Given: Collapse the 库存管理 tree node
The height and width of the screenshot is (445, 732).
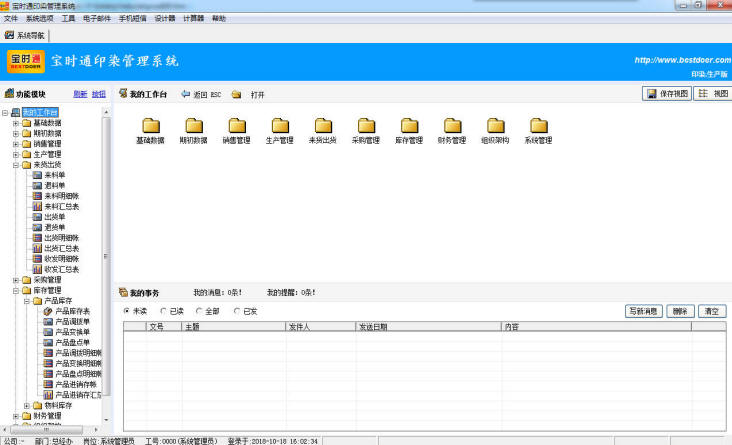Looking at the screenshot, I should tap(16, 290).
